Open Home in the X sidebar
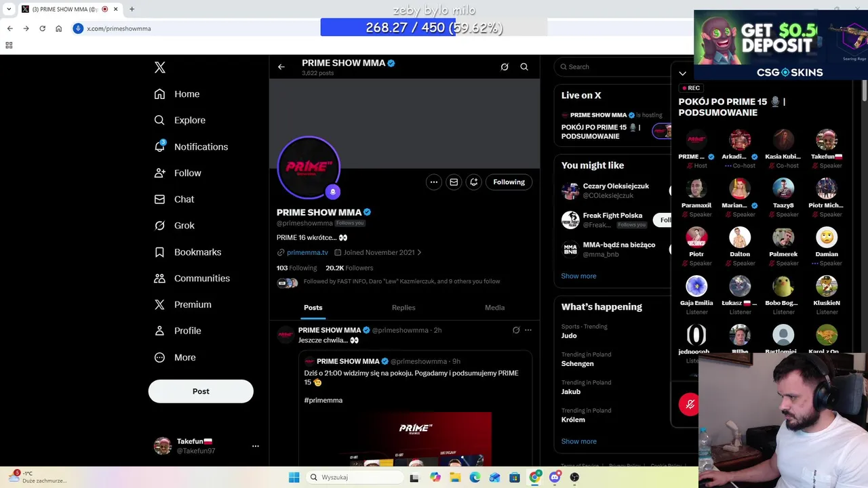The image size is (868, 488). [x=177, y=94]
